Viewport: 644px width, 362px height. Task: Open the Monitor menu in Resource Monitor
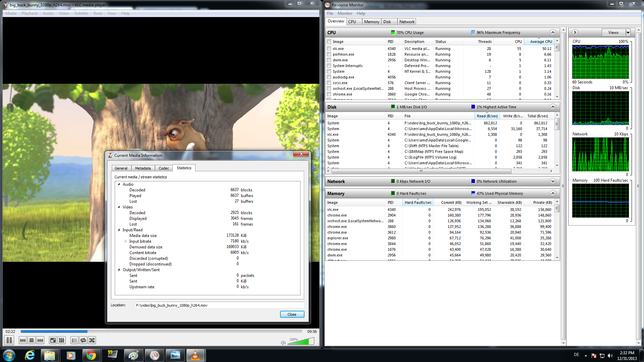[x=345, y=13]
